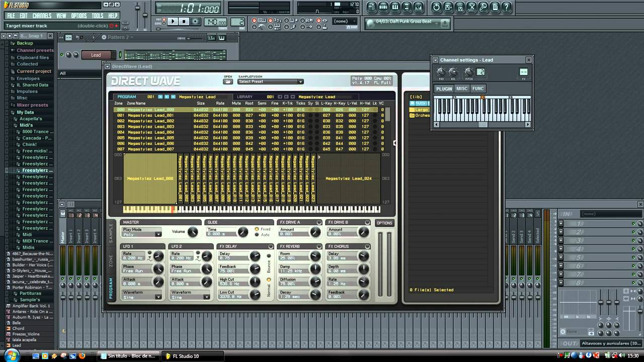
Task: Switch to DirectWave SAMPLE tab
Action: click(x=111, y=234)
